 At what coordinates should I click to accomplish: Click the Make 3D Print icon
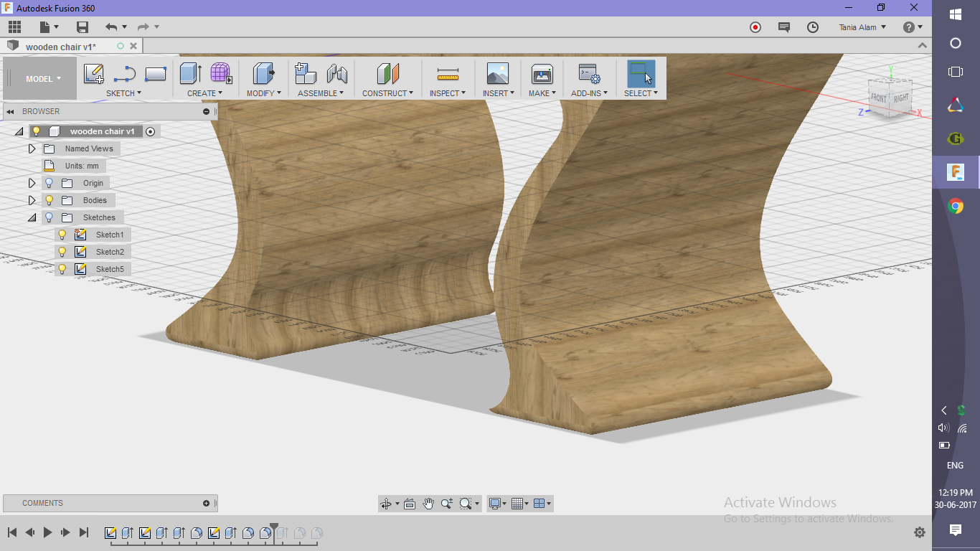coord(542,74)
